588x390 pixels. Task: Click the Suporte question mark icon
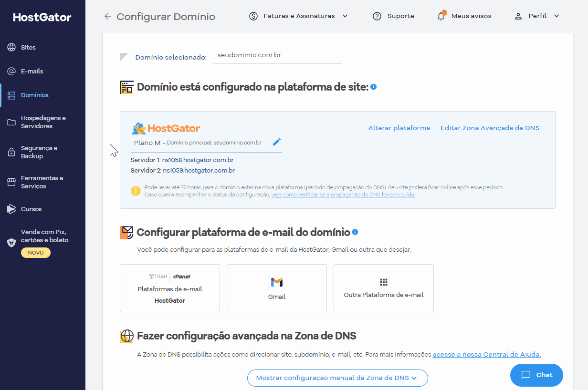(377, 16)
